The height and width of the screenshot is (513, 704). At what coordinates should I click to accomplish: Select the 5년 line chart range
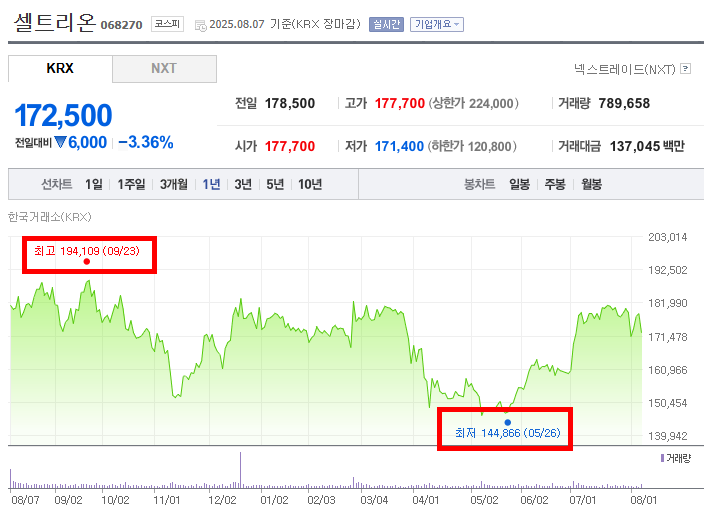coord(275,184)
